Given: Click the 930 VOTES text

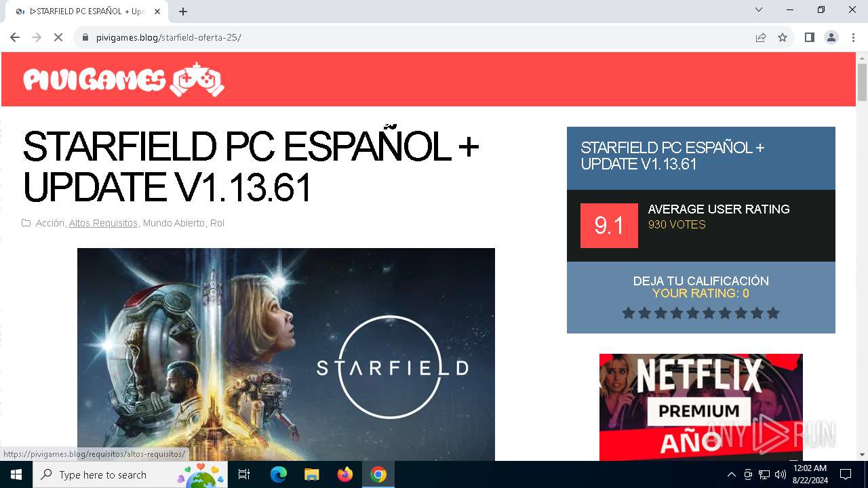Looking at the screenshot, I should click(677, 225).
